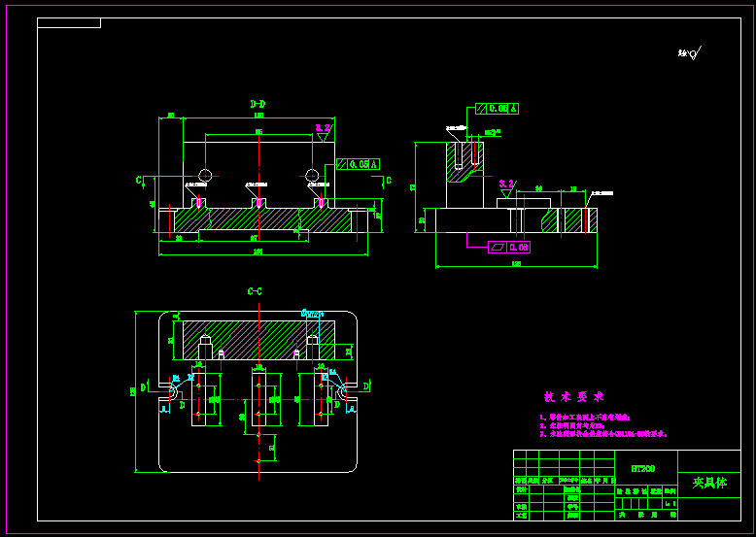Click the left "C" cutting-plane marker in D-D view
756x537 pixels.
coord(139,181)
